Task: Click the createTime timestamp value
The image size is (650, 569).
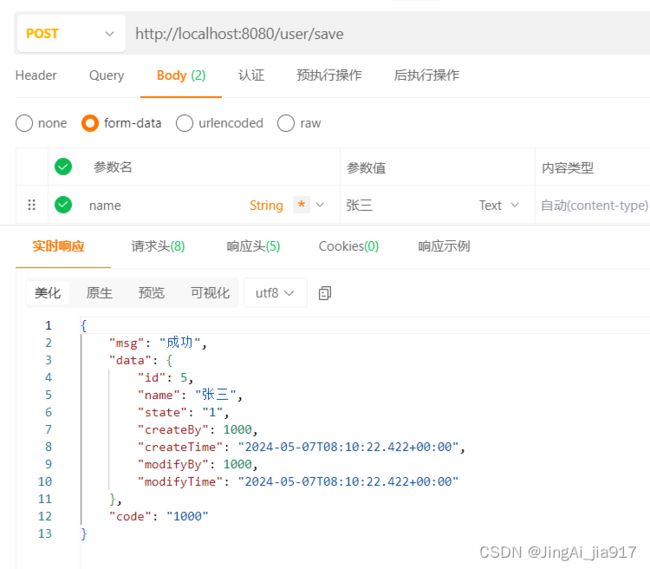Action: (x=348, y=447)
